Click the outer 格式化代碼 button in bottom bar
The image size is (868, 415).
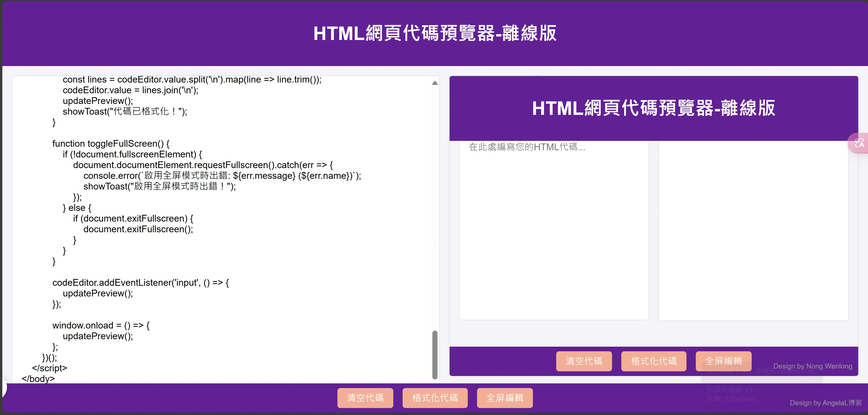point(435,398)
